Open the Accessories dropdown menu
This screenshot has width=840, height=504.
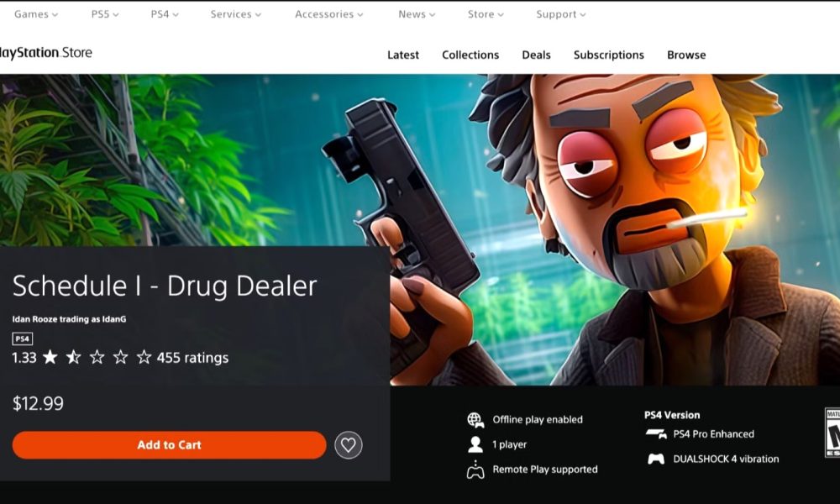click(329, 14)
